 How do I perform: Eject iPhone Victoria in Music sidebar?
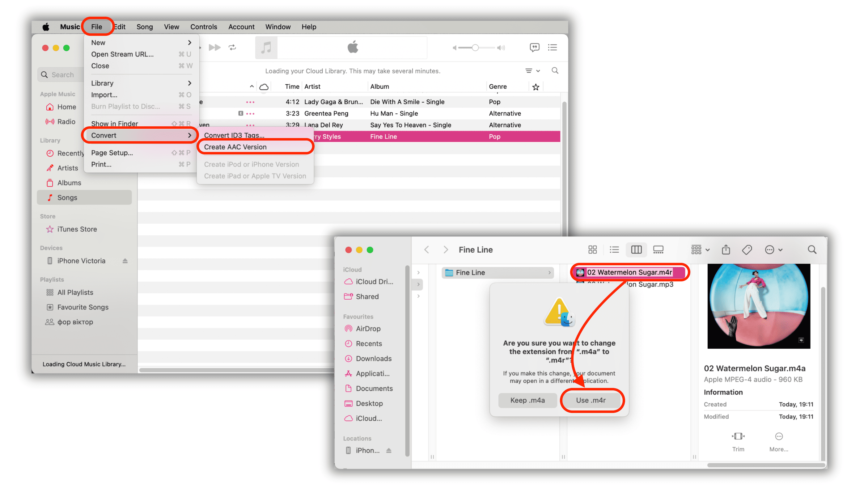[x=125, y=261]
